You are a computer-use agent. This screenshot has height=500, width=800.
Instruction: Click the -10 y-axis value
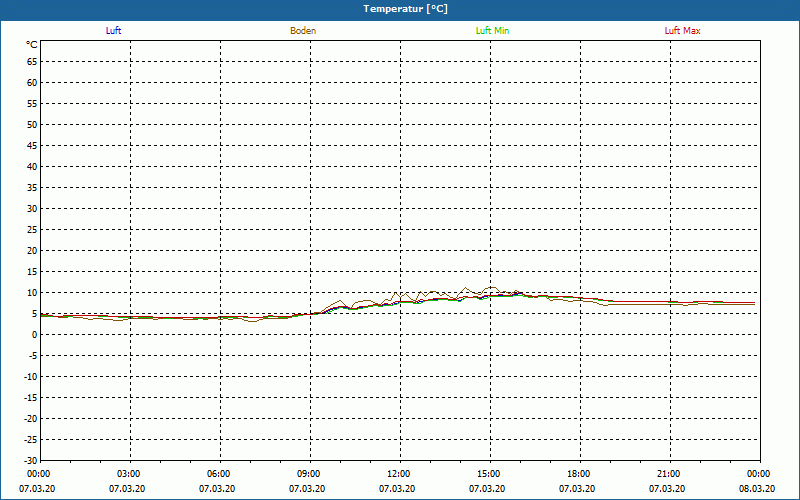coord(31,377)
